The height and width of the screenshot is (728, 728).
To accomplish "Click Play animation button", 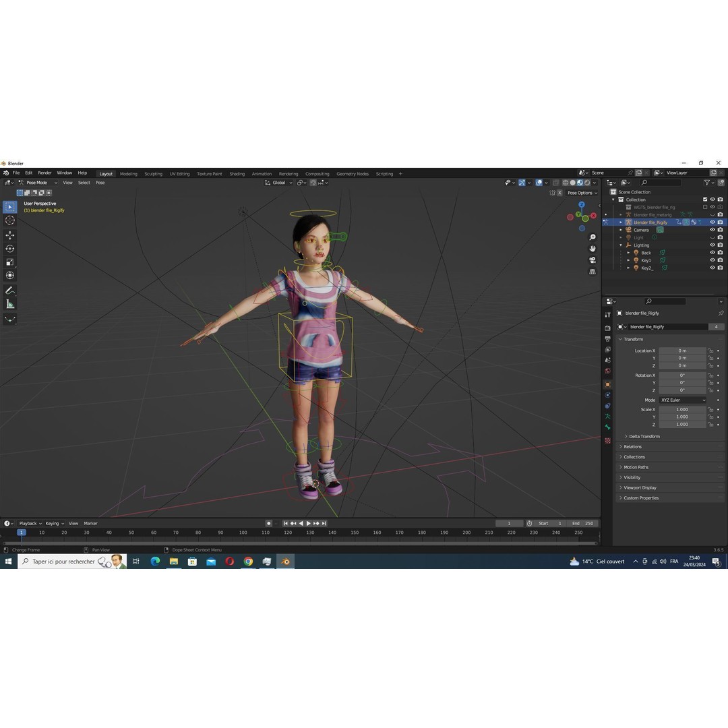I will coord(309,524).
